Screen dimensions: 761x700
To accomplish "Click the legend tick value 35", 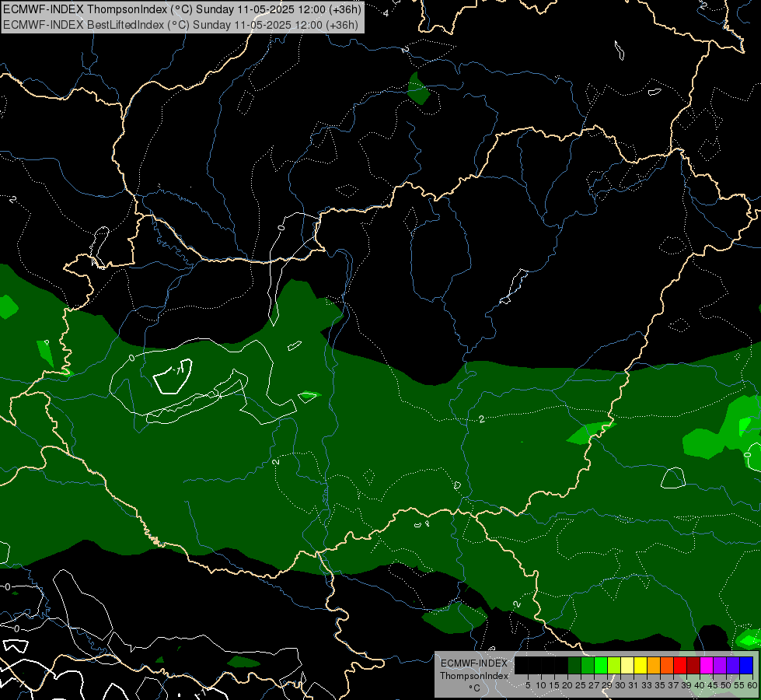I will coord(660,685).
